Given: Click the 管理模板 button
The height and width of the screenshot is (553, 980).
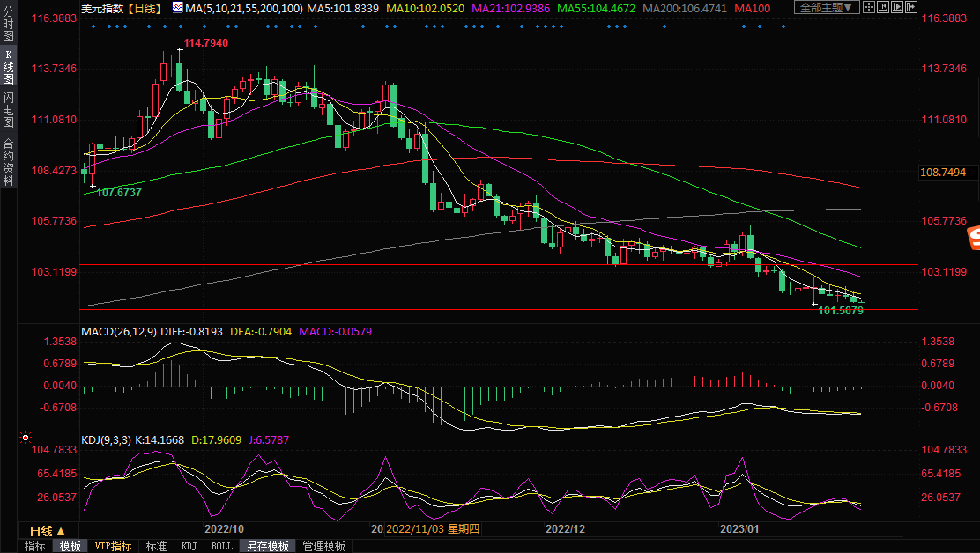Looking at the screenshot, I should click(x=323, y=546).
